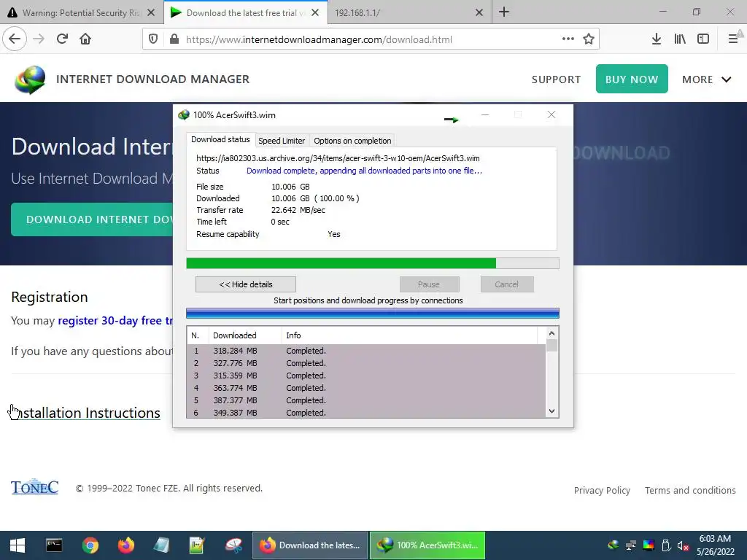
Task: Open the Terms and conditions link
Action: pos(690,490)
